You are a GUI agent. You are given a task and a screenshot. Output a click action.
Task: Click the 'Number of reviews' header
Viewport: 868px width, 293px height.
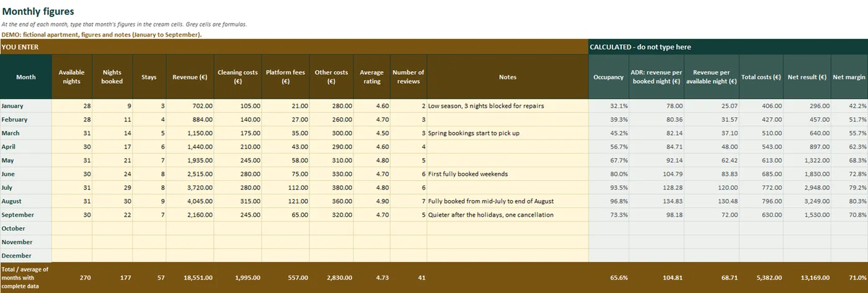pyautogui.click(x=409, y=77)
